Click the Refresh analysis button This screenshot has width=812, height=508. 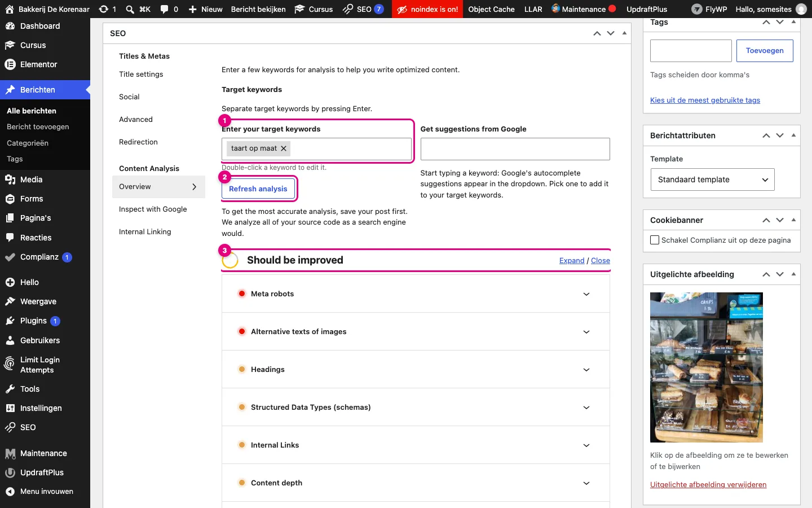click(x=258, y=189)
